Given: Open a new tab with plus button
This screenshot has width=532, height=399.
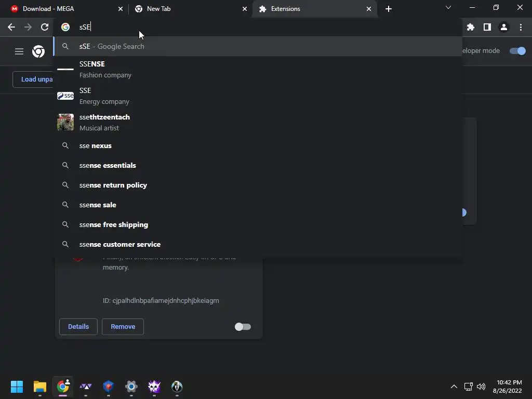Looking at the screenshot, I should [389, 9].
